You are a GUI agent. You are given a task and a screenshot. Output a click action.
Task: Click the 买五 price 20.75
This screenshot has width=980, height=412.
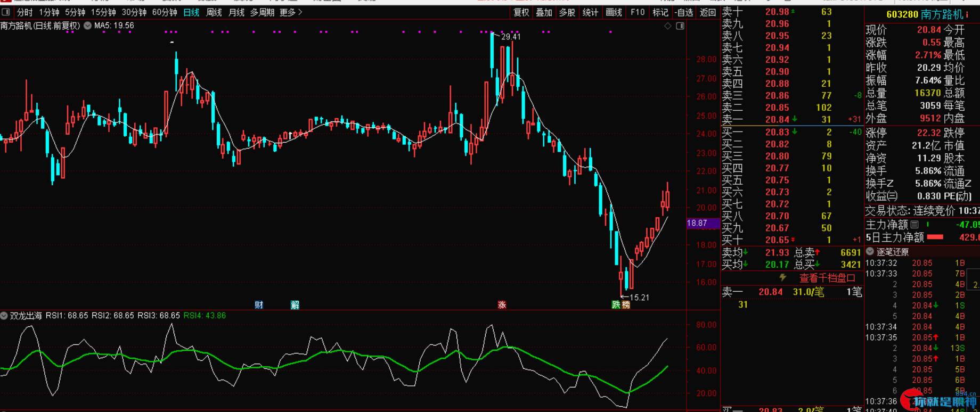point(778,180)
